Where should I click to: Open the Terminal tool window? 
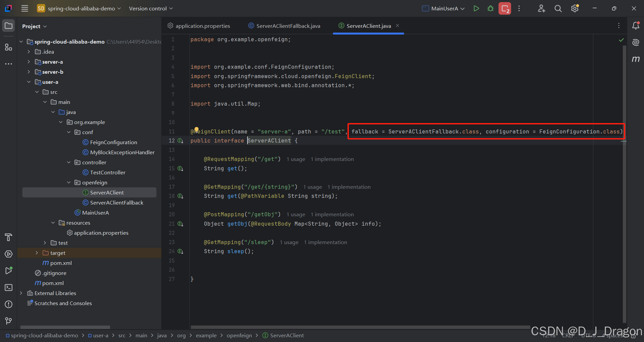click(8, 287)
